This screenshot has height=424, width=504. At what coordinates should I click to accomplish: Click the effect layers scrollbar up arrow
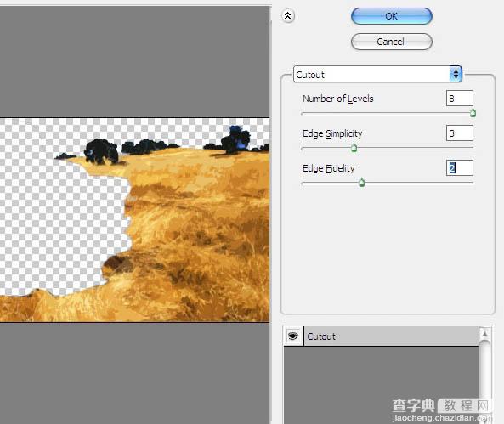coord(484,334)
